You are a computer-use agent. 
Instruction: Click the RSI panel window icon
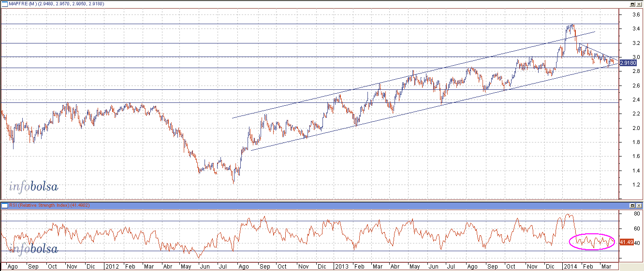point(3,205)
